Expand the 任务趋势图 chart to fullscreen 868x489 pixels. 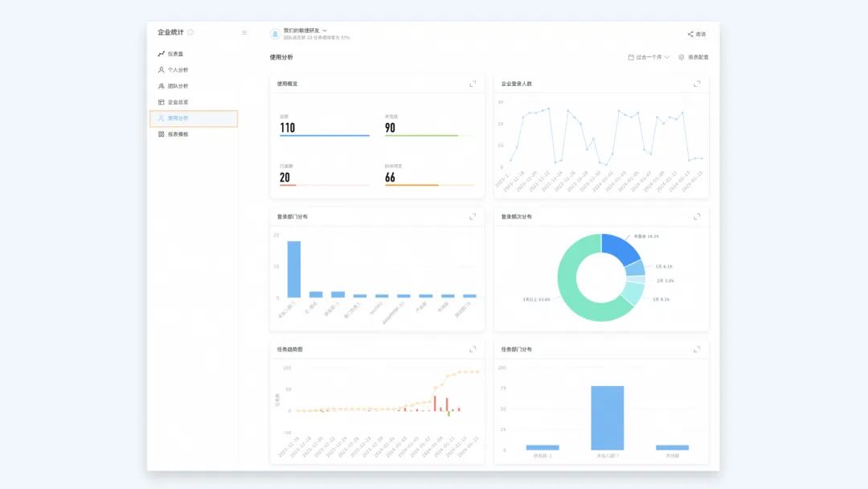pos(473,349)
